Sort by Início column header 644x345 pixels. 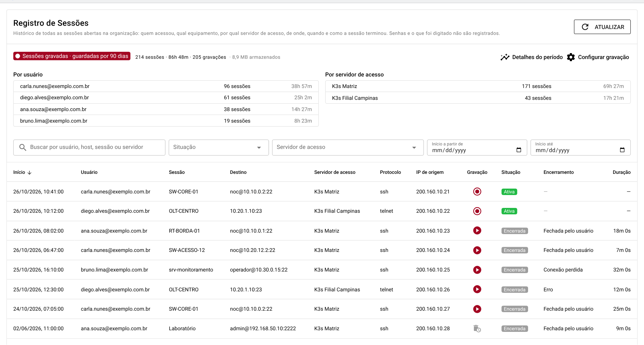click(23, 172)
